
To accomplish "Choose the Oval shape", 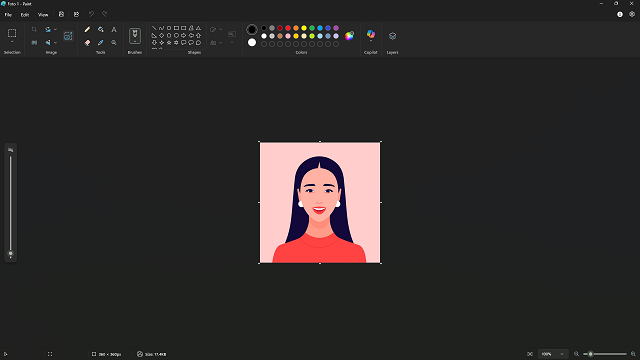I will [169, 28].
